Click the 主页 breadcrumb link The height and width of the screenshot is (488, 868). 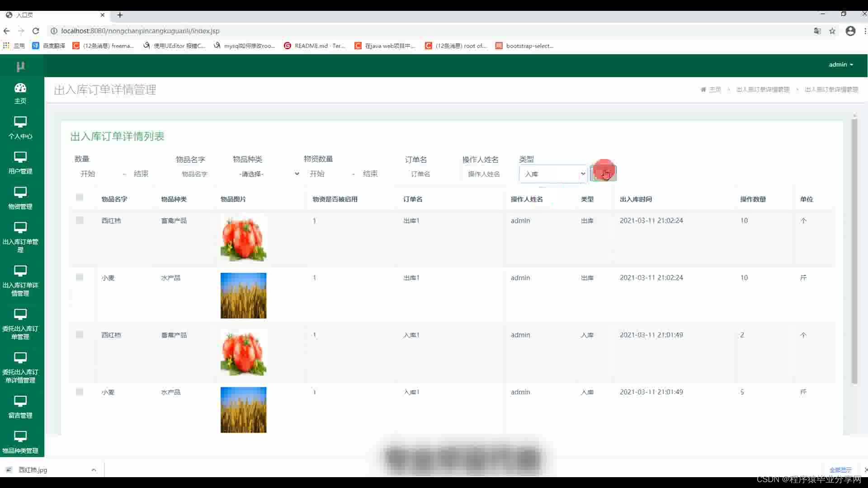715,89
